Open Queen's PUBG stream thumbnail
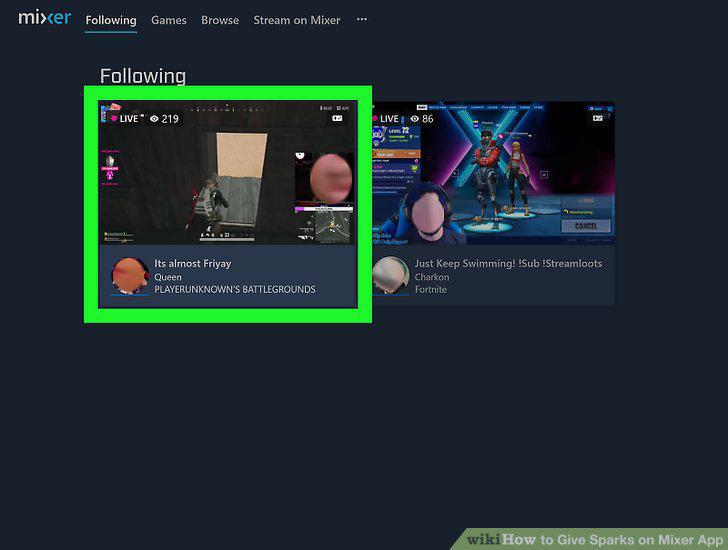Image resolution: width=728 pixels, height=550 pixels. (228, 172)
